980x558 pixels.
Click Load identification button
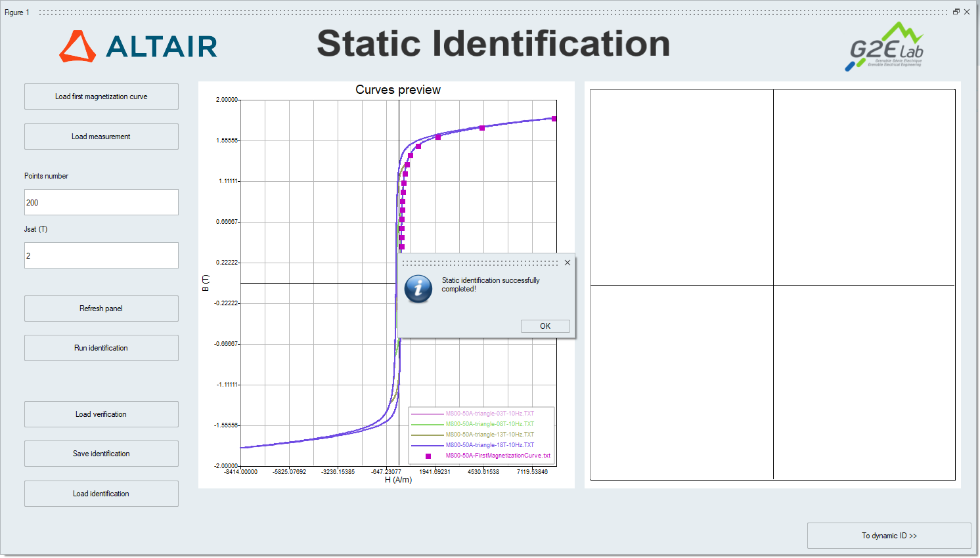pyautogui.click(x=101, y=494)
